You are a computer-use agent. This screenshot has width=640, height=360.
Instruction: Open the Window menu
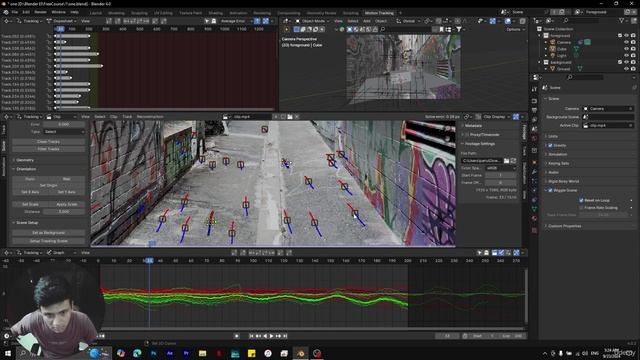coord(58,12)
